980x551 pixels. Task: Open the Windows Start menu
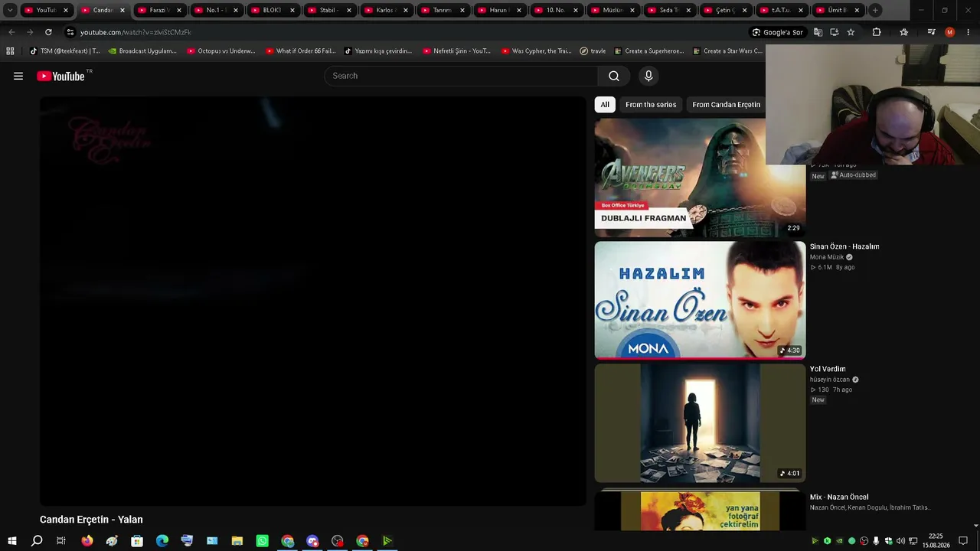[x=12, y=541]
